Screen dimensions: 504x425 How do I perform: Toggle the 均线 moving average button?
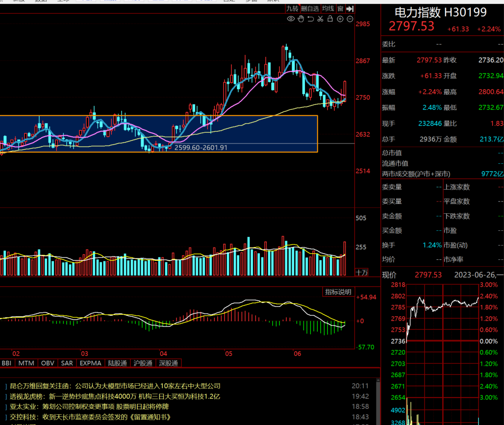[x=328, y=9]
